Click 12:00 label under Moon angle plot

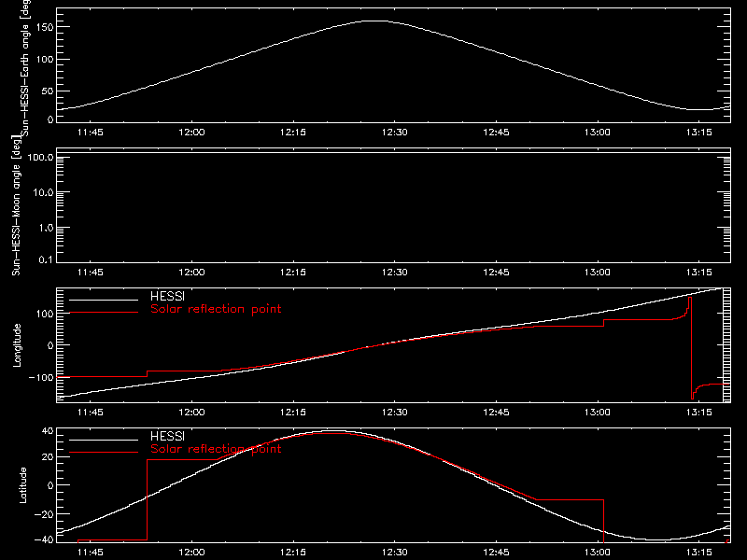pos(191,272)
